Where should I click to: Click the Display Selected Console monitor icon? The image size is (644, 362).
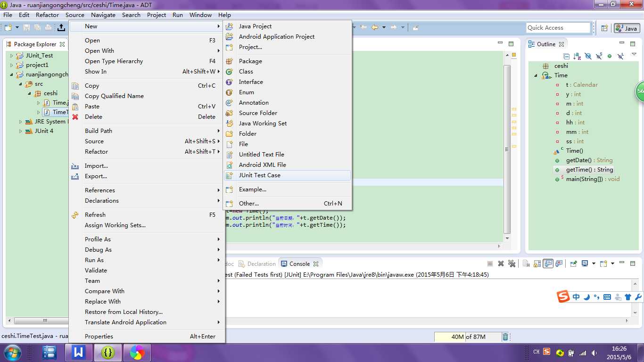pyautogui.click(x=585, y=263)
